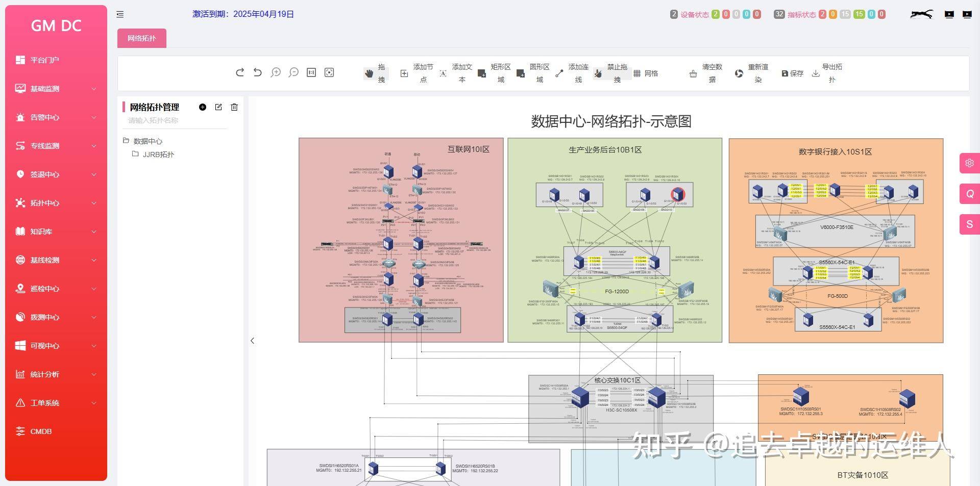
Task: Click the undo arrow icon in toolbar
Action: [x=258, y=72]
